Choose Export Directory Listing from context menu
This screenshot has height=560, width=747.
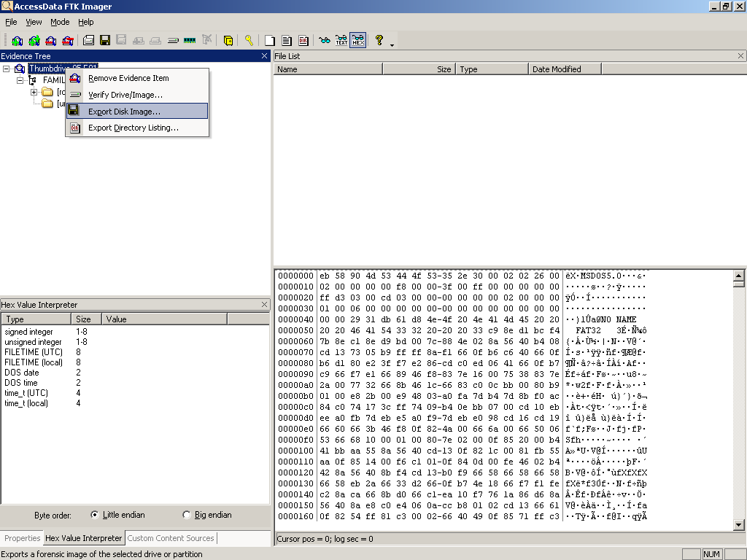(x=137, y=128)
